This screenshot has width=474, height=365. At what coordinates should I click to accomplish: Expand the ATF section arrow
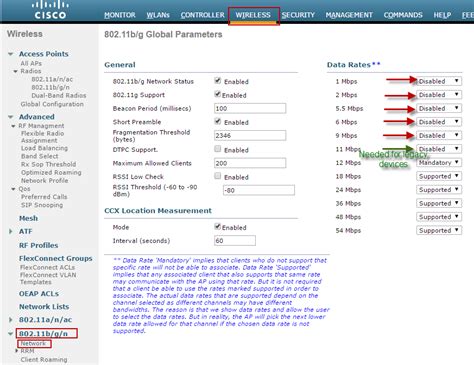pos(10,231)
